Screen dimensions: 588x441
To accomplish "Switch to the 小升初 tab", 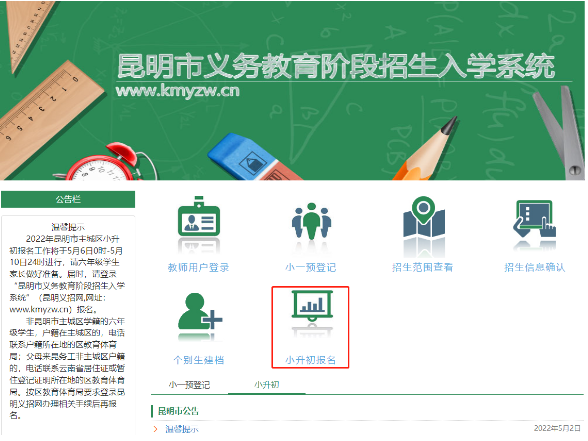I will click(267, 385).
